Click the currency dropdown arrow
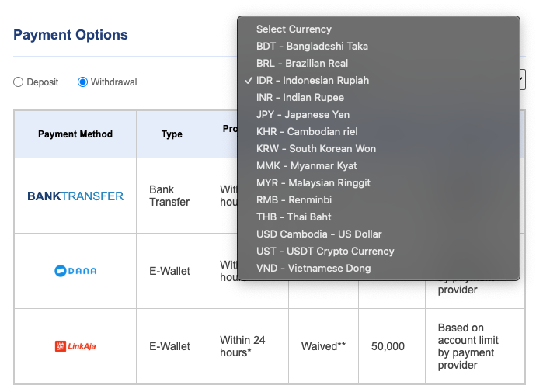Image resolution: width=536 pixels, height=392 pixels. click(x=523, y=80)
